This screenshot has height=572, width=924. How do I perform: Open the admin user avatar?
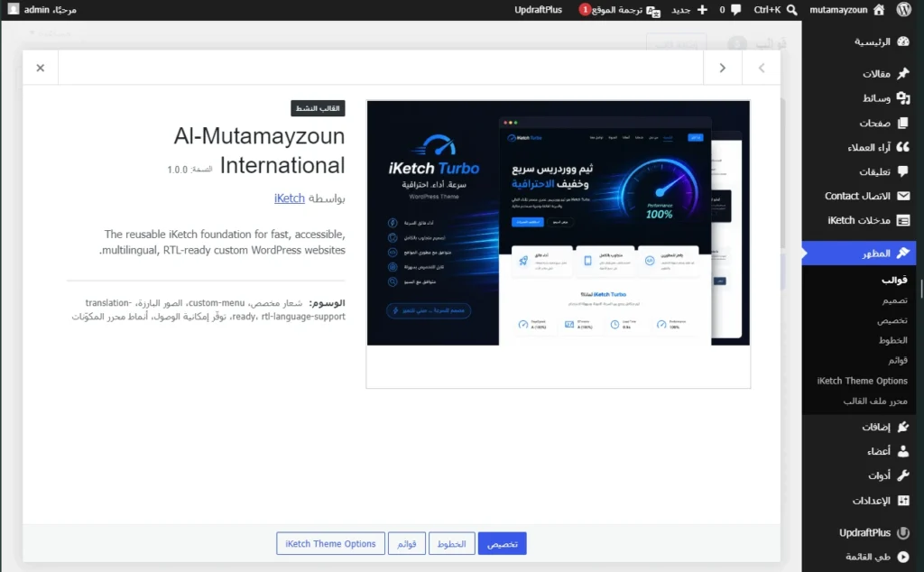[13, 9]
